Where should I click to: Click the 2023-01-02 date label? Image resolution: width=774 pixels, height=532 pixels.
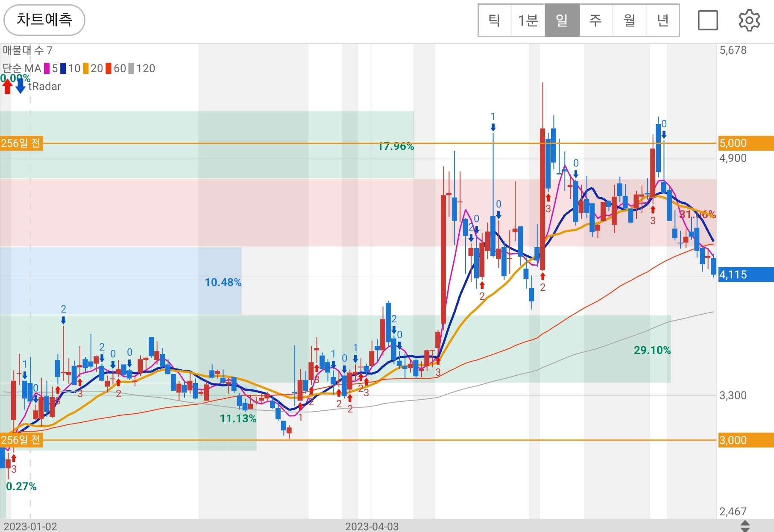pyautogui.click(x=30, y=526)
